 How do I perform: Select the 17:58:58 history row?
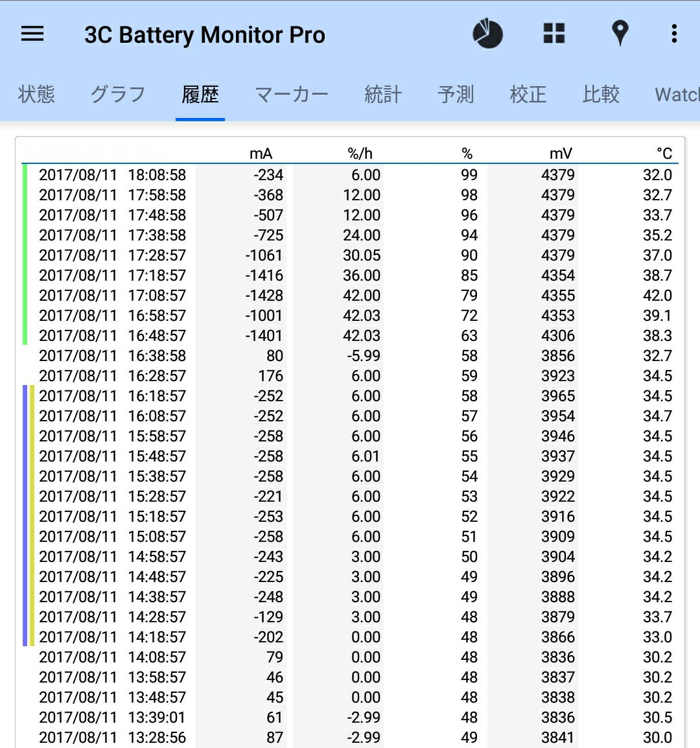350,195
